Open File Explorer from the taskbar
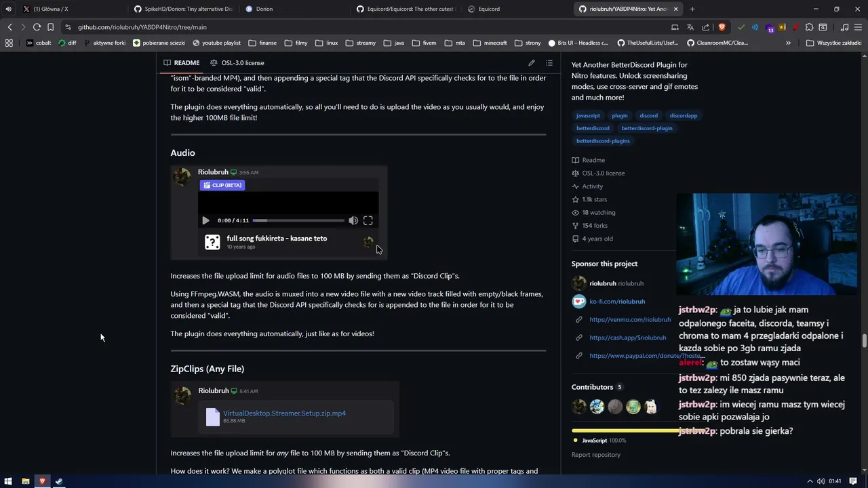868x488 pixels. (x=26, y=481)
